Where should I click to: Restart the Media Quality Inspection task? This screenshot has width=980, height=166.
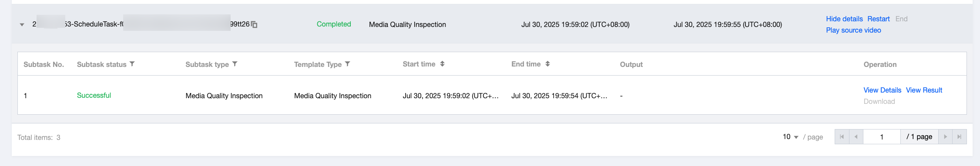(x=879, y=19)
